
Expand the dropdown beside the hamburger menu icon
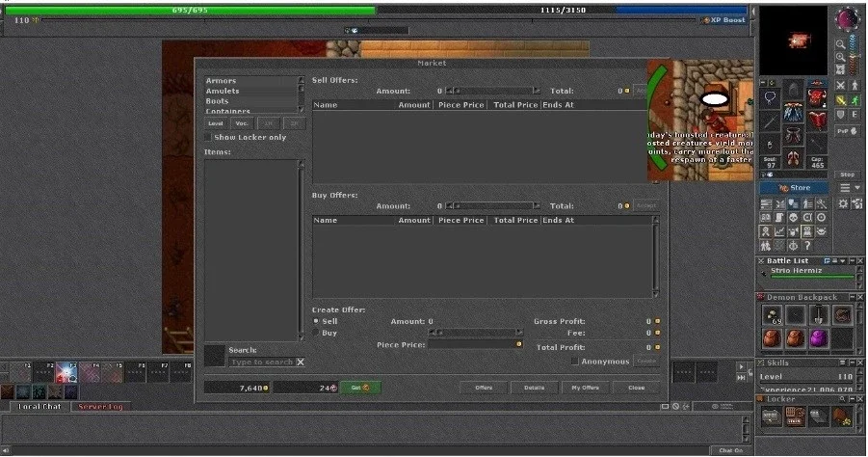pos(857,188)
